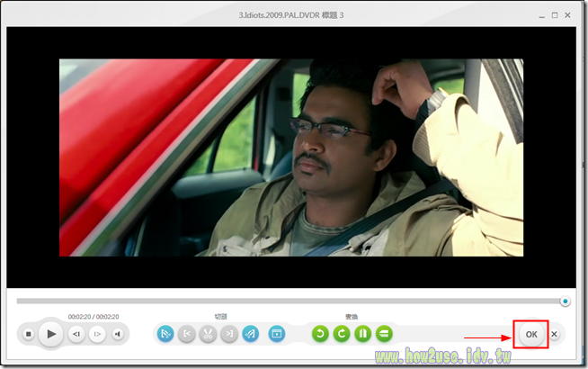This screenshot has height=369, width=588.
Task: Close the window from the title bar
Action: coord(567,15)
